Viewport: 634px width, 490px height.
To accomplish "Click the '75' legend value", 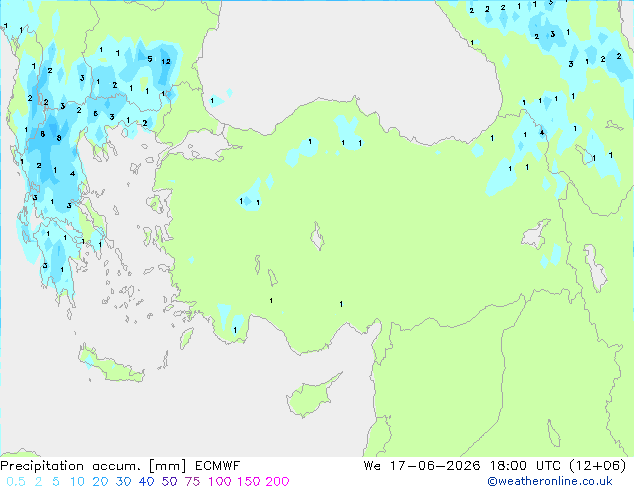I will 192,482.
